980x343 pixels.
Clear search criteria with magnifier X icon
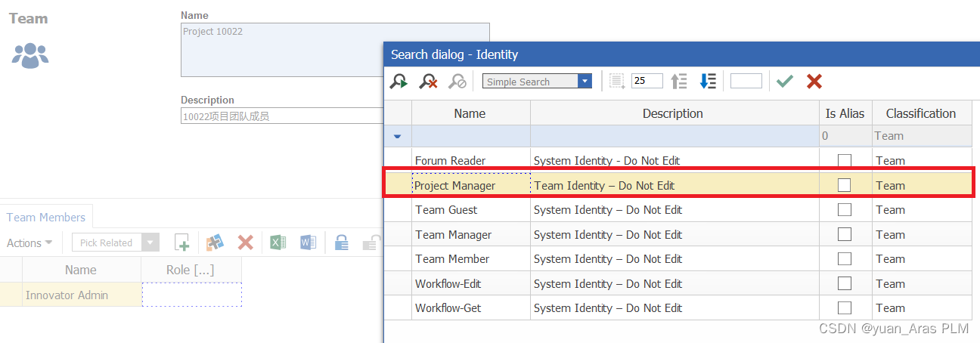pyautogui.click(x=429, y=81)
